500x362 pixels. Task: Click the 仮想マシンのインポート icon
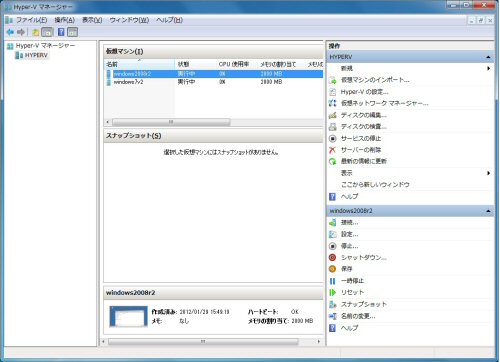[332, 80]
